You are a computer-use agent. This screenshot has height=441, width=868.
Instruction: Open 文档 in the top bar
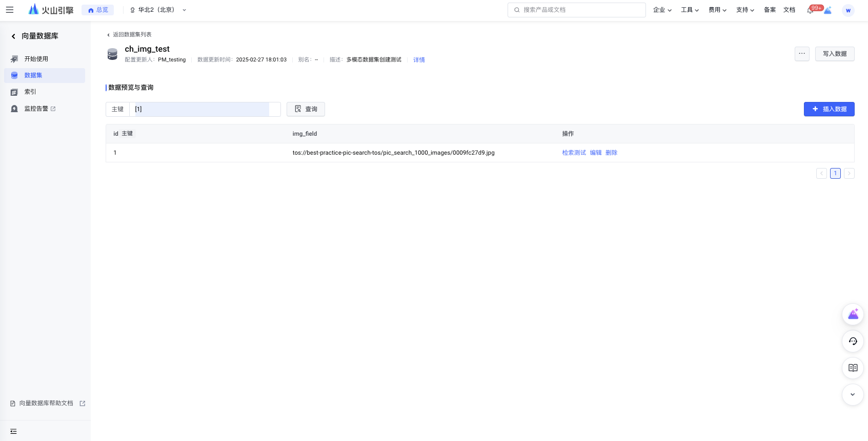tap(789, 10)
